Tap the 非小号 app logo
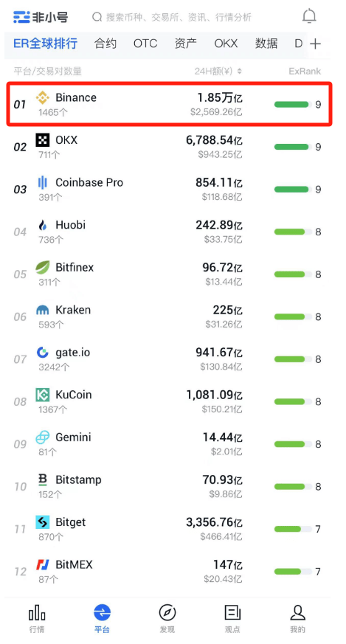Viewport: 346px width, 644px height. pyautogui.click(x=41, y=17)
